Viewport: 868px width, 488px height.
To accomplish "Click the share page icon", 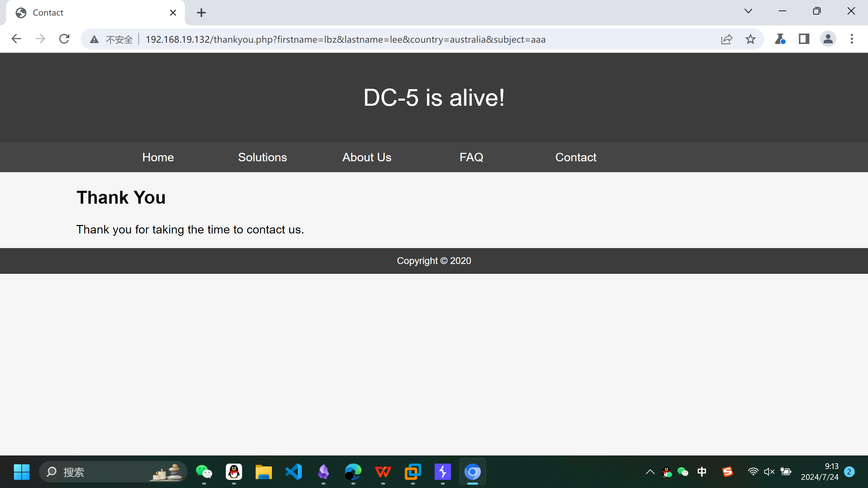I will pyautogui.click(x=726, y=39).
